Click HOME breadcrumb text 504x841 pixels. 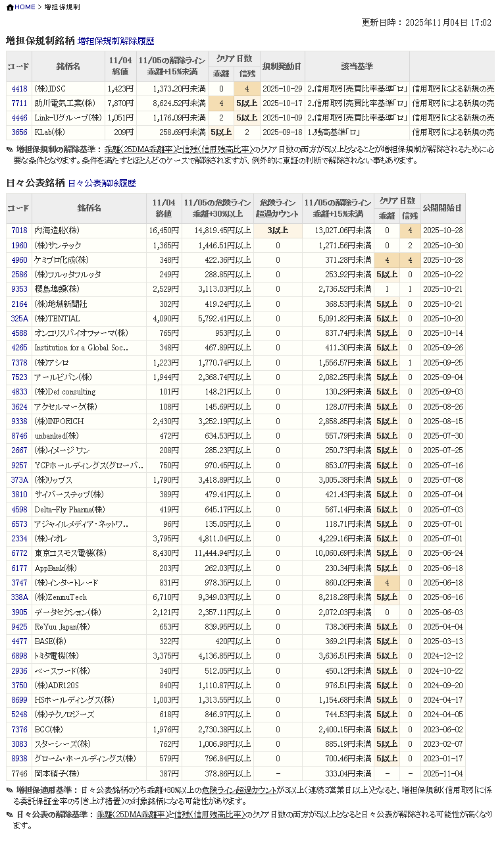[x=25, y=7]
